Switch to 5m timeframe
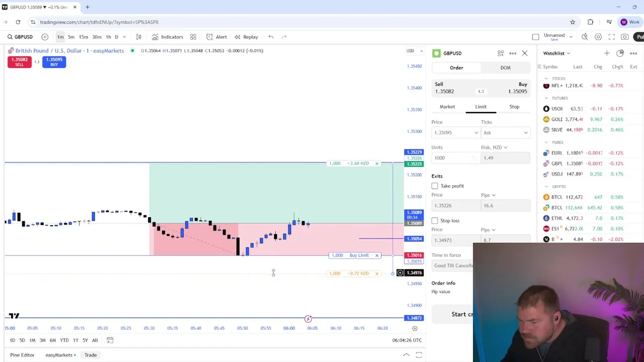The height and width of the screenshot is (362, 644). (71, 37)
